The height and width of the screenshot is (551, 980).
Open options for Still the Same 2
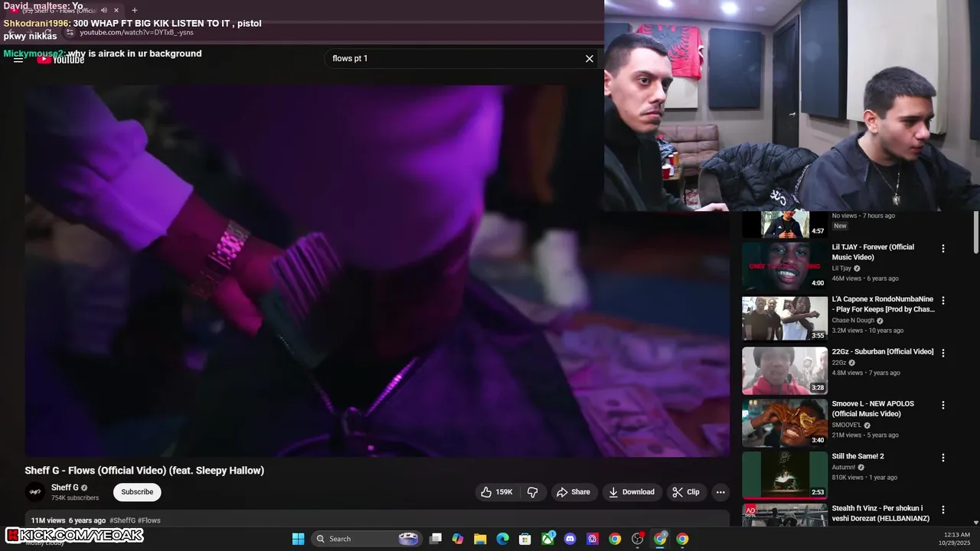tap(943, 458)
